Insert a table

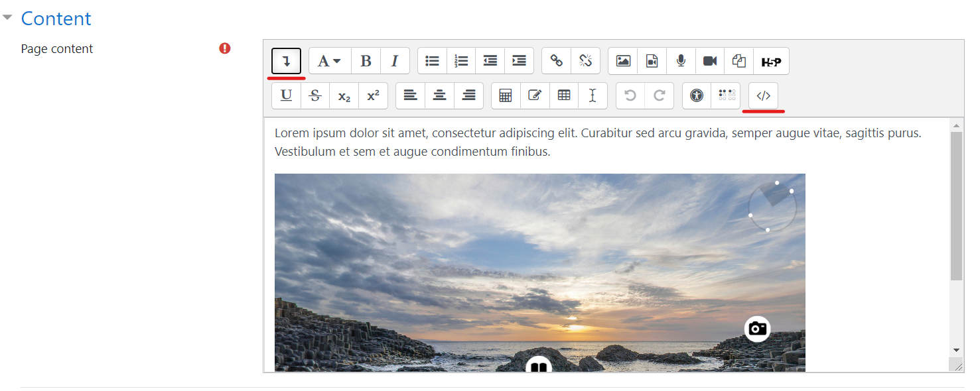[564, 95]
